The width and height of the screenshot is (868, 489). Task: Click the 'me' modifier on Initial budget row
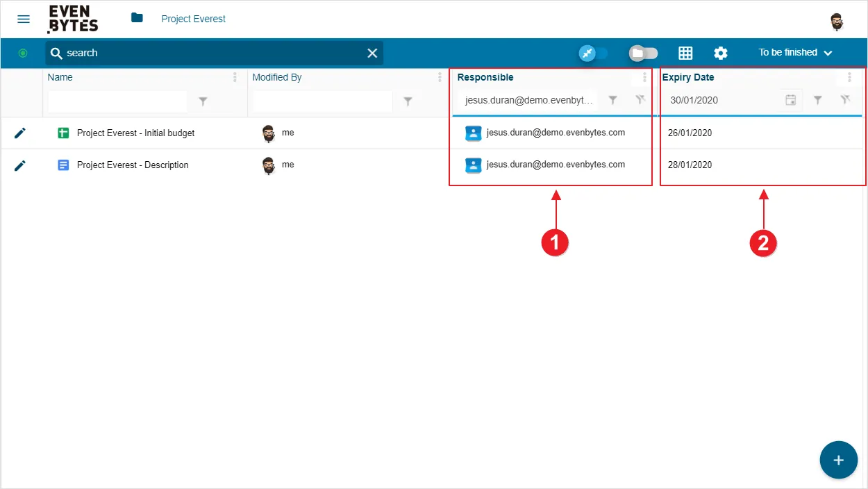(x=287, y=133)
